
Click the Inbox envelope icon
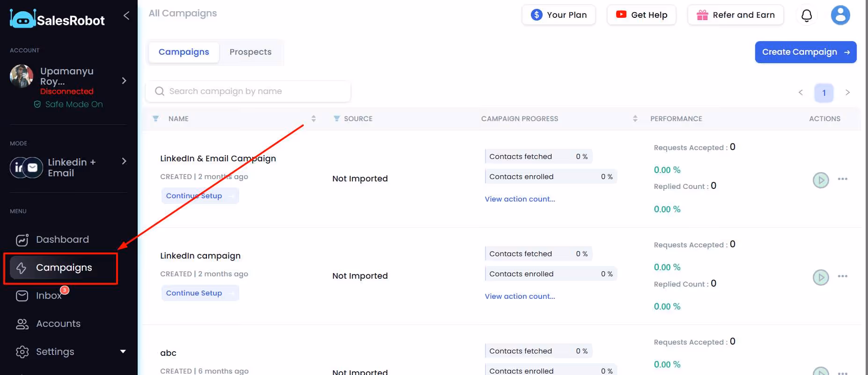(x=22, y=296)
